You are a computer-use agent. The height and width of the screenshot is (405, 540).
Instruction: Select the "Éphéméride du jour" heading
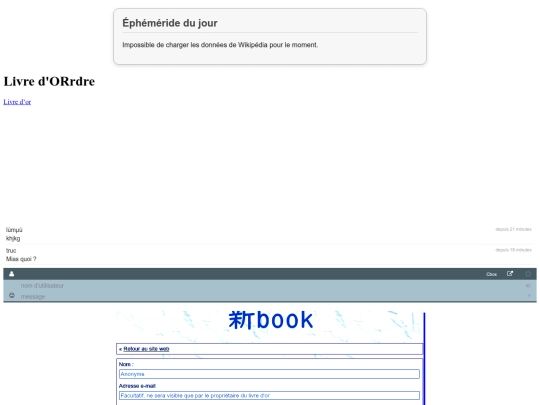[x=170, y=23]
